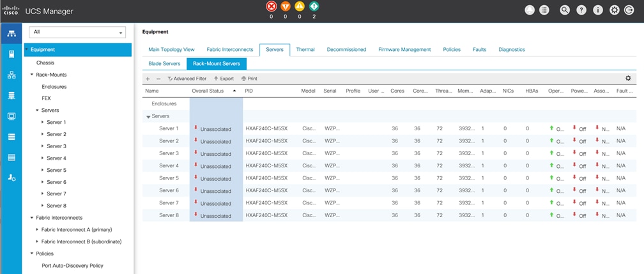Click Server 7 PID HXAF240C-M5SX

point(266,203)
